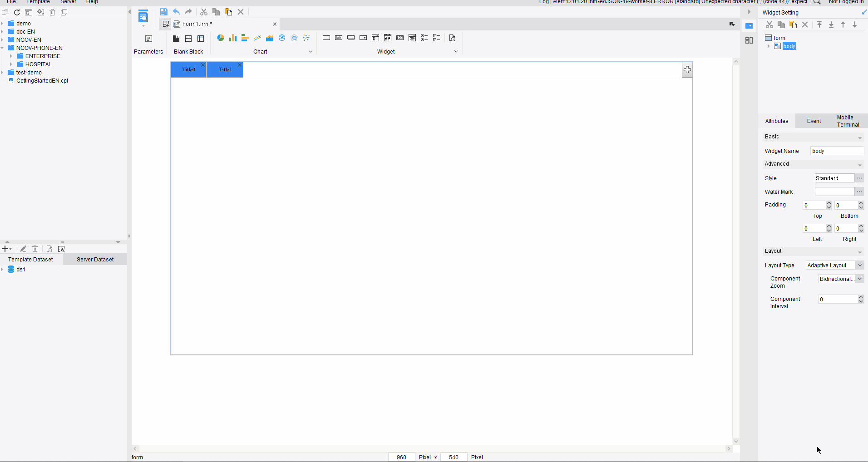Switch to the Server Dataset tab
Viewport: 868px width, 462px height.
(95, 259)
